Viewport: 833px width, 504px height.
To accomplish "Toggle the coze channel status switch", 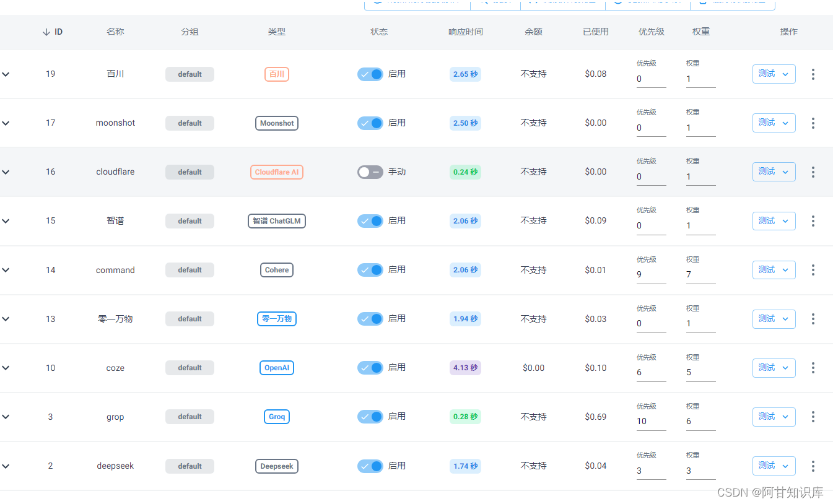I will [x=370, y=368].
